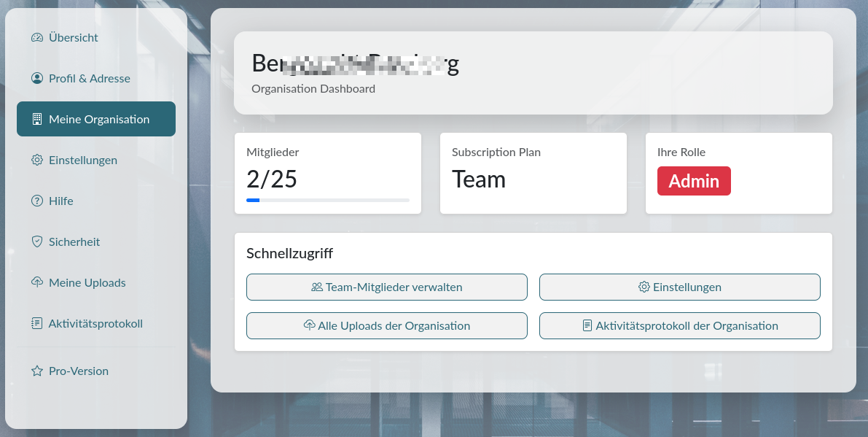Open the Schnellzugriff Einstellungen button

pyautogui.click(x=680, y=287)
